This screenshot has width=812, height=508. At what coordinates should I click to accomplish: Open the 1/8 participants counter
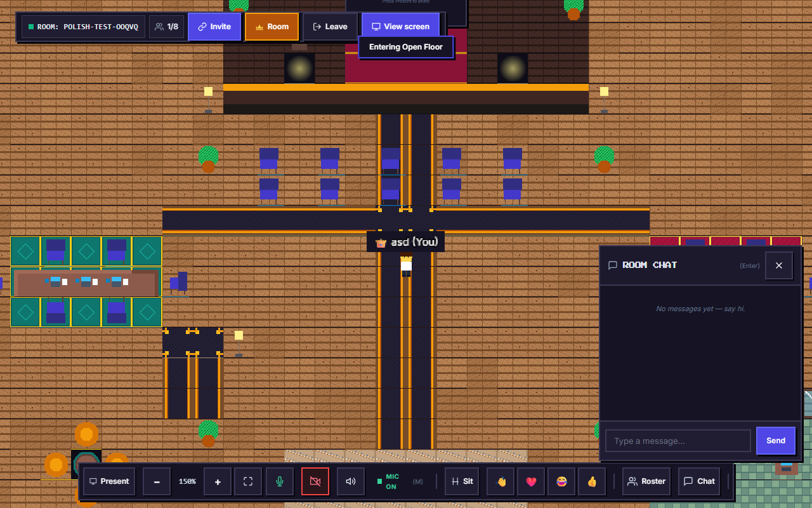(x=167, y=27)
